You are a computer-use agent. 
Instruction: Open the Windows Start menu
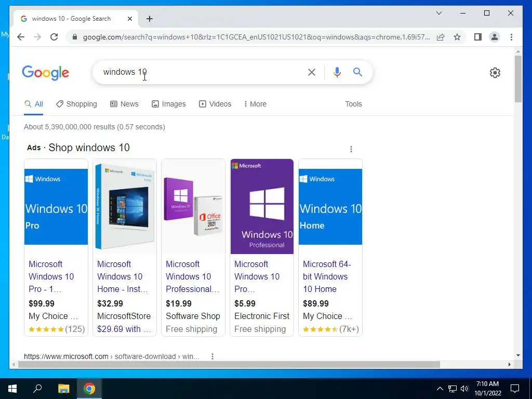click(x=12, y=389)
